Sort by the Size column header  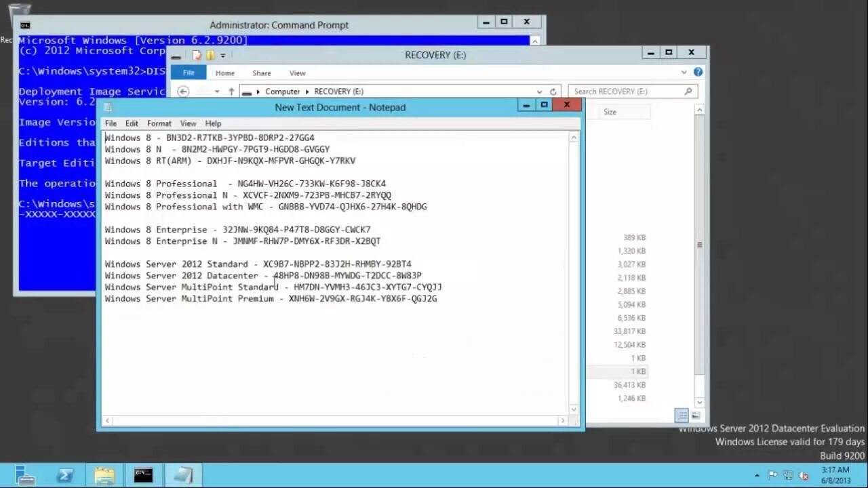point(616,112)
